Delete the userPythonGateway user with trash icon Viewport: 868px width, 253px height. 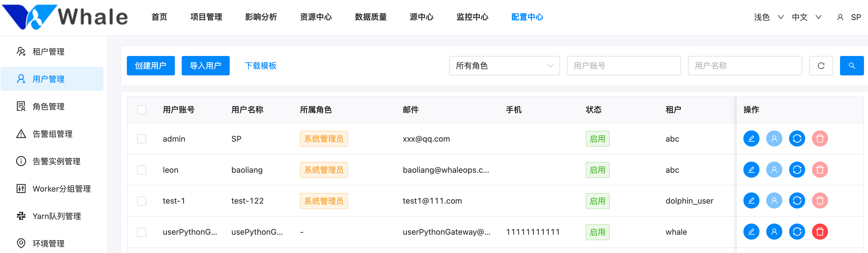click(x=820, y=232)
